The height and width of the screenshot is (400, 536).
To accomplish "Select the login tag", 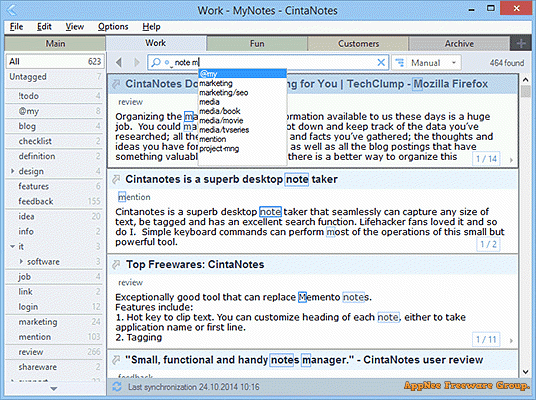I will tap(55, 306).
